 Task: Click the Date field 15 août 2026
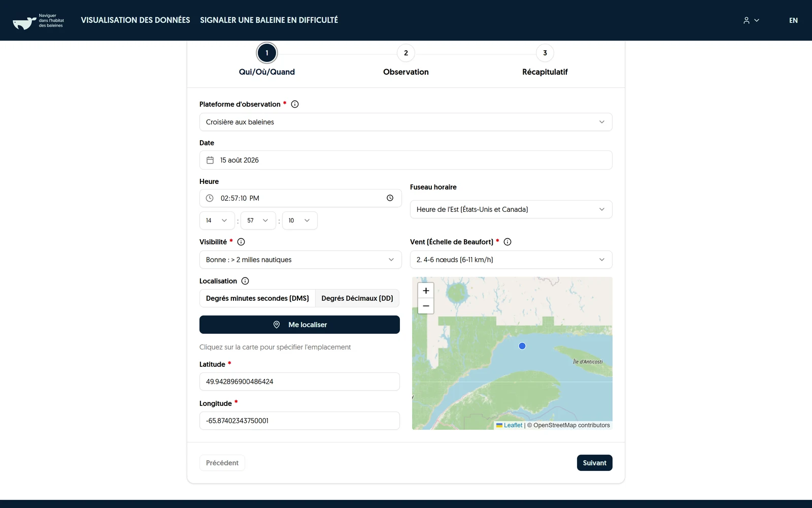pos(406,160)
